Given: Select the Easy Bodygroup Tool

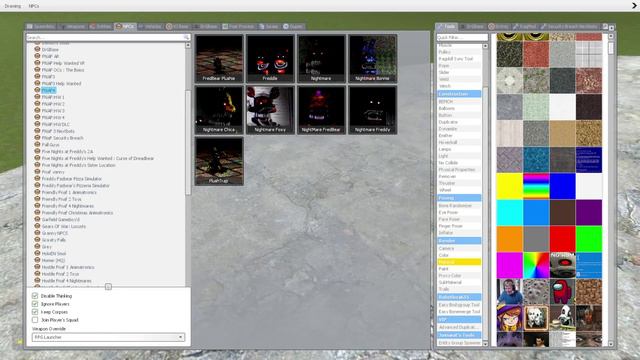Looking at the screenshot, I should [x=459, y=304].
